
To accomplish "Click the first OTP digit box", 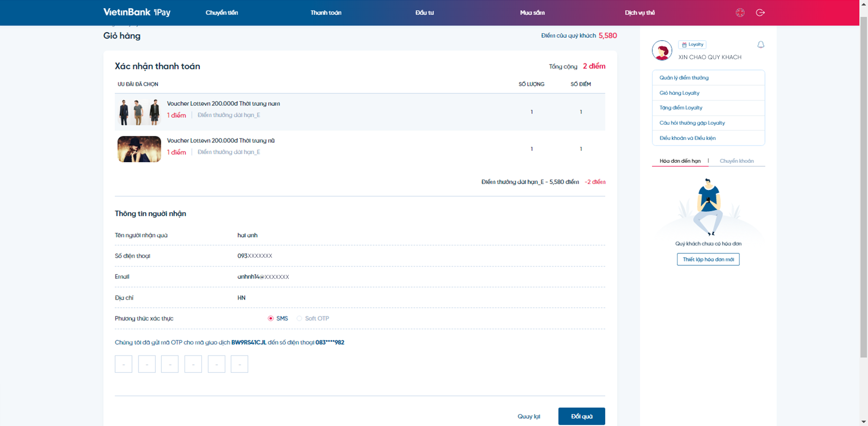I will point(124,364).
